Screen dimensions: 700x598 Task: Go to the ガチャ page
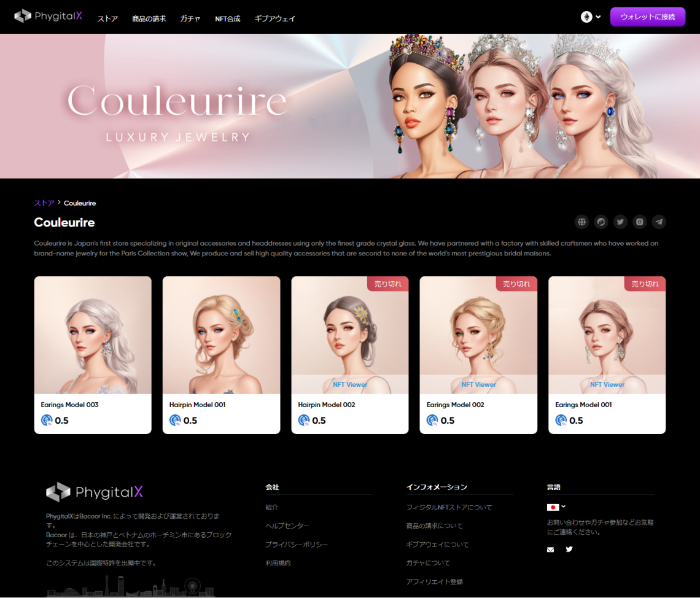point(190,19)
